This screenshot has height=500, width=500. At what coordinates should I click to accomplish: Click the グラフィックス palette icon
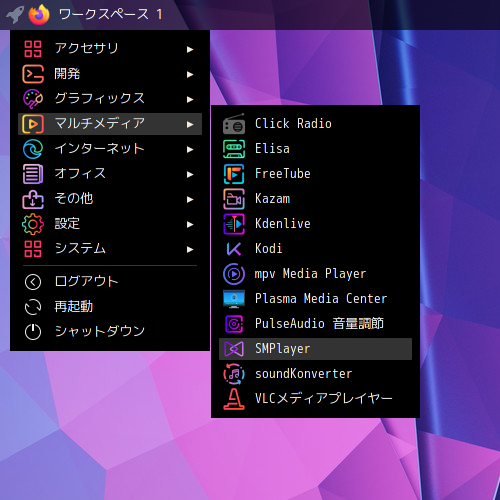[33, 99]
